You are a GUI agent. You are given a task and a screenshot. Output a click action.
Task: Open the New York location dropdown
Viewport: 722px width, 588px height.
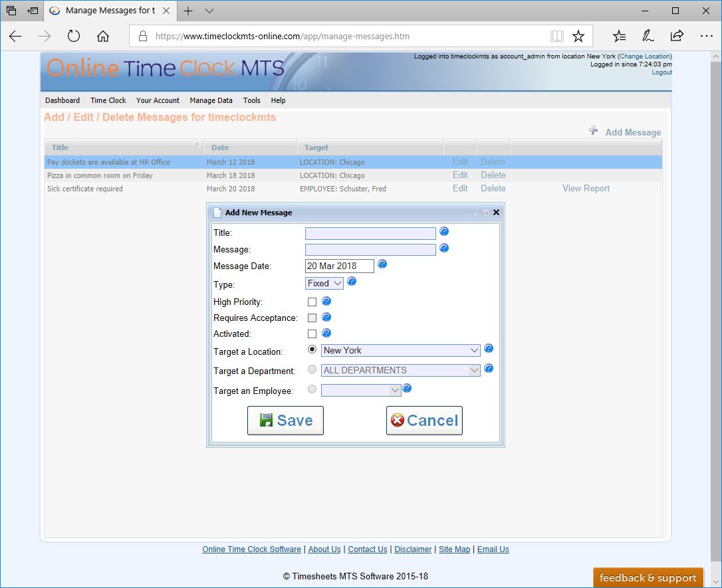click(x=401, y=351)
